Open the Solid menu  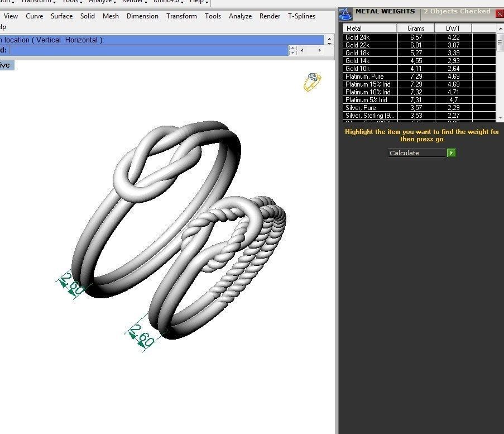88,16
